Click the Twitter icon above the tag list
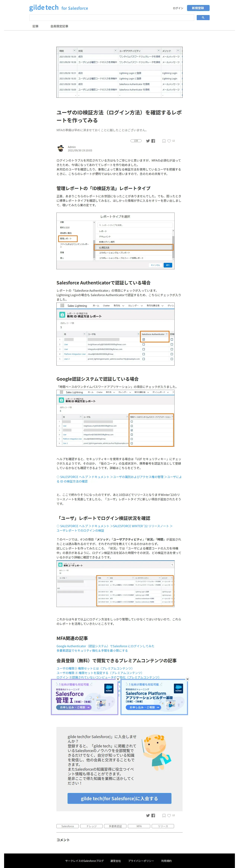 point(148,816)
